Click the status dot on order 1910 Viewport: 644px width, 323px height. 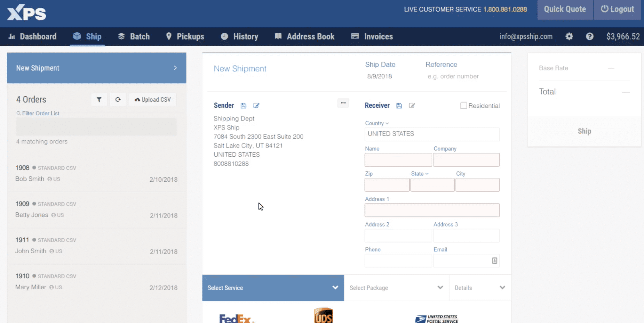pyautogui.click(x=34, y=276)
